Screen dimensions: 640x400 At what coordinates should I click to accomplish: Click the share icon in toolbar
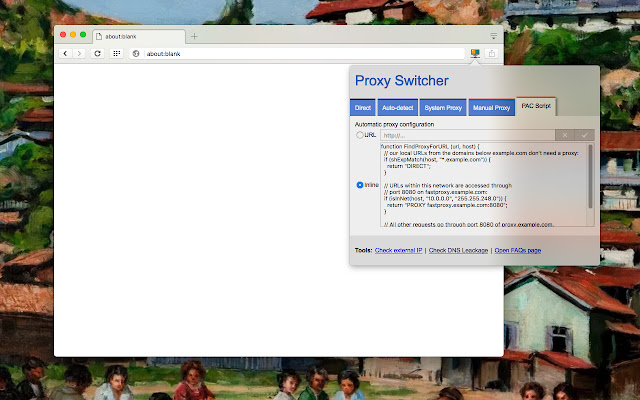click(491, 53)
